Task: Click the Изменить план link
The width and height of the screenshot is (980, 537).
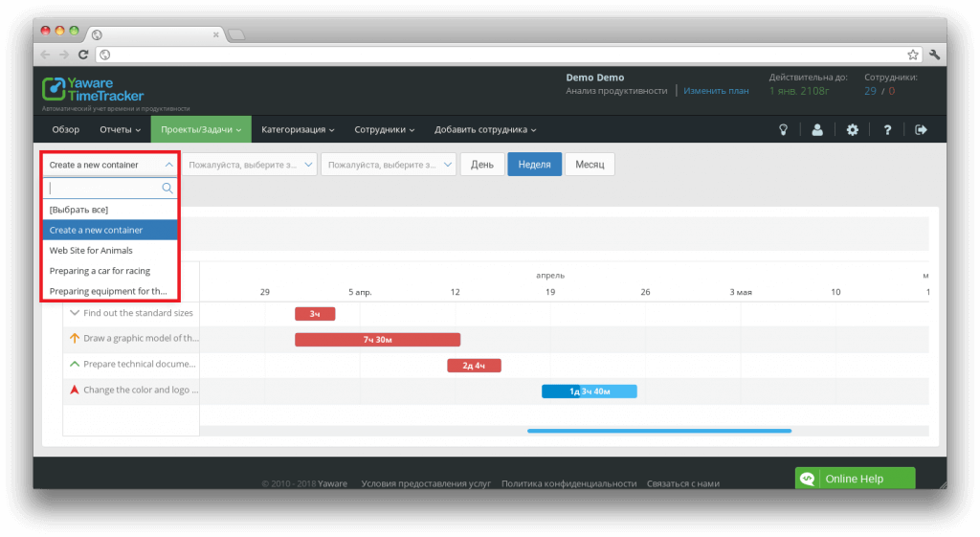Action: point(716,91)
